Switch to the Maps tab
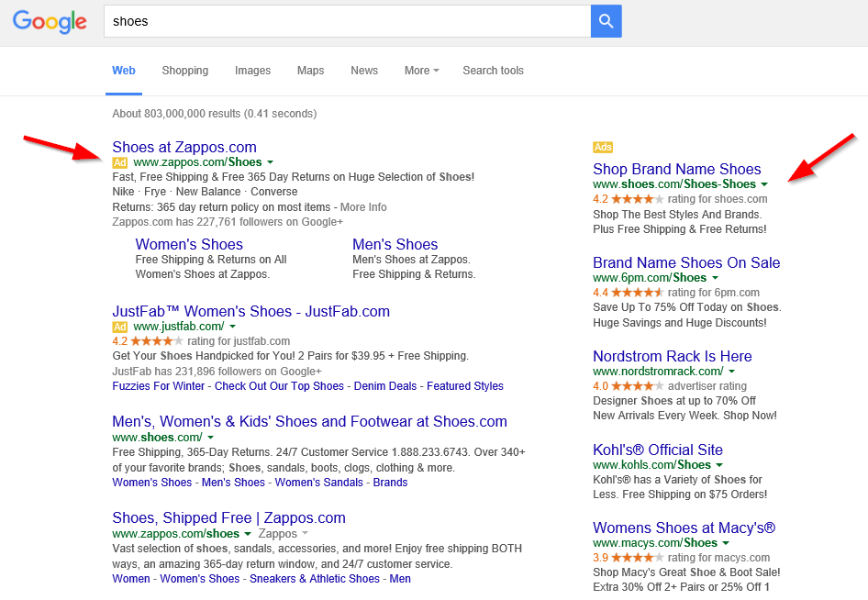 click(x=310, y=71)
